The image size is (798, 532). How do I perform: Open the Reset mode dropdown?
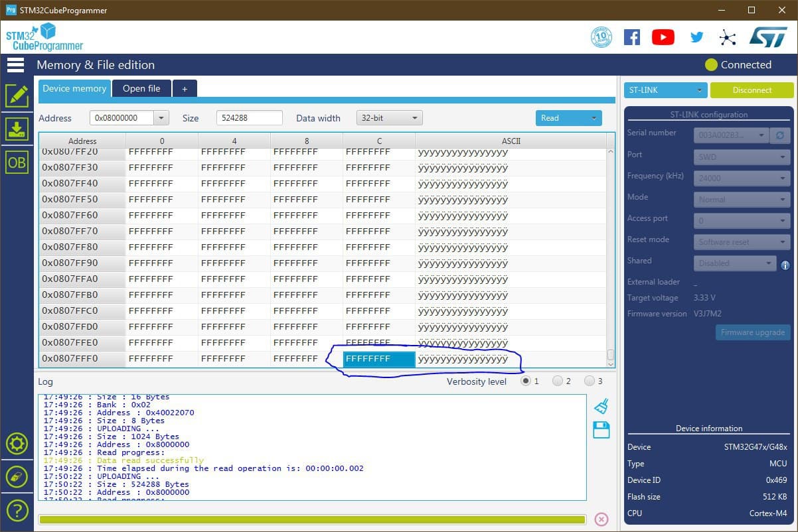[742, 242]
